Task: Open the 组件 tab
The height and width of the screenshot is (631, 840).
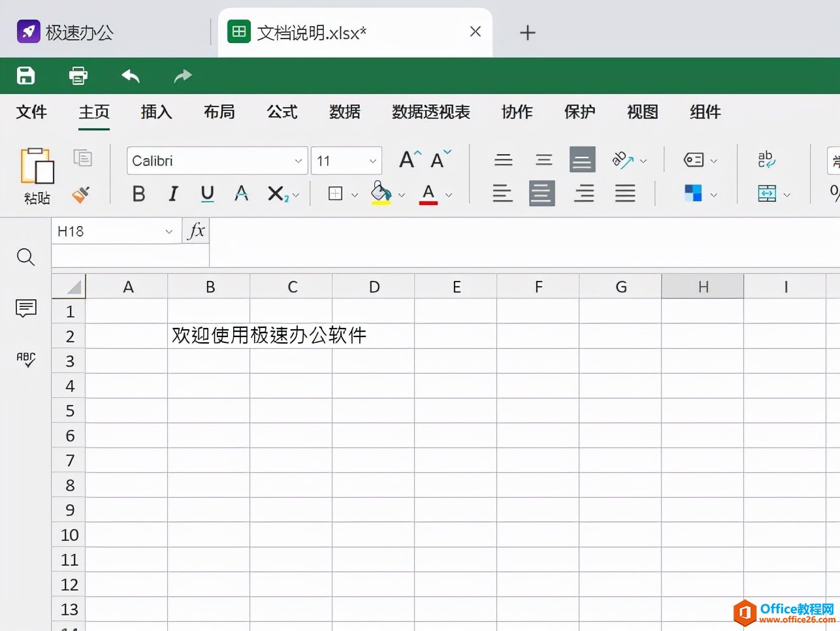Action: pyautogui.click(x=705, y=112)
